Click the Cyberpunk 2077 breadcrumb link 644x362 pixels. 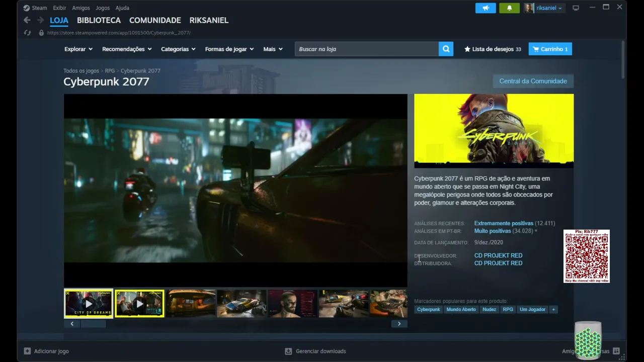click(140, 71)
